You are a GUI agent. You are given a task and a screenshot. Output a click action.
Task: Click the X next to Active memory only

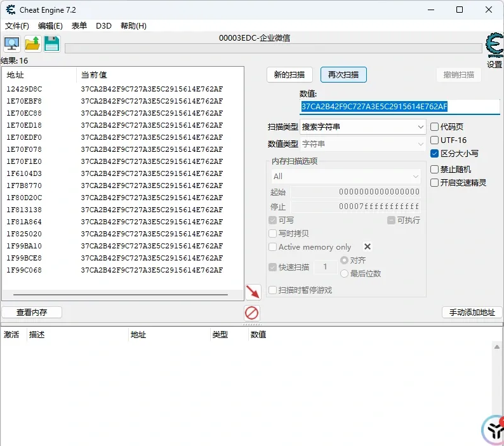368,247
